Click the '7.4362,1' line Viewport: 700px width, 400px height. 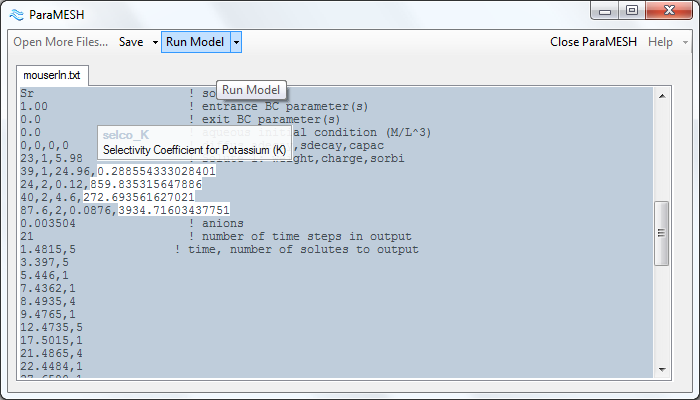point(48,288)
